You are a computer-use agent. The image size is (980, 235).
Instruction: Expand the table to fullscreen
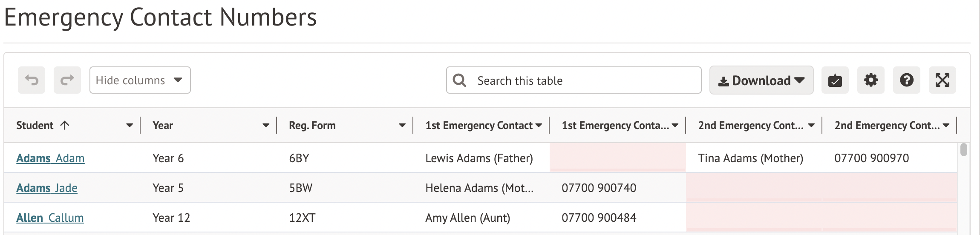tap(942, 80)
